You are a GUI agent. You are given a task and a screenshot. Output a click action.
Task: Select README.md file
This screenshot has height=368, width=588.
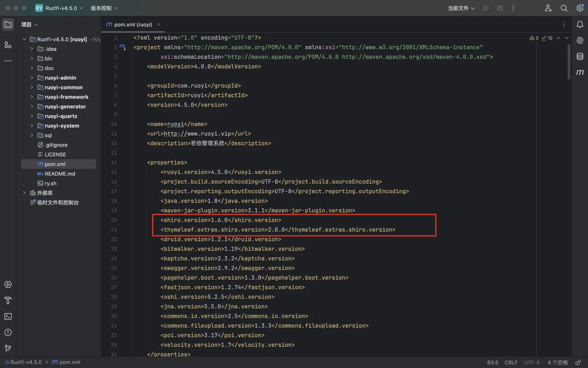click(x=60, y=174)
